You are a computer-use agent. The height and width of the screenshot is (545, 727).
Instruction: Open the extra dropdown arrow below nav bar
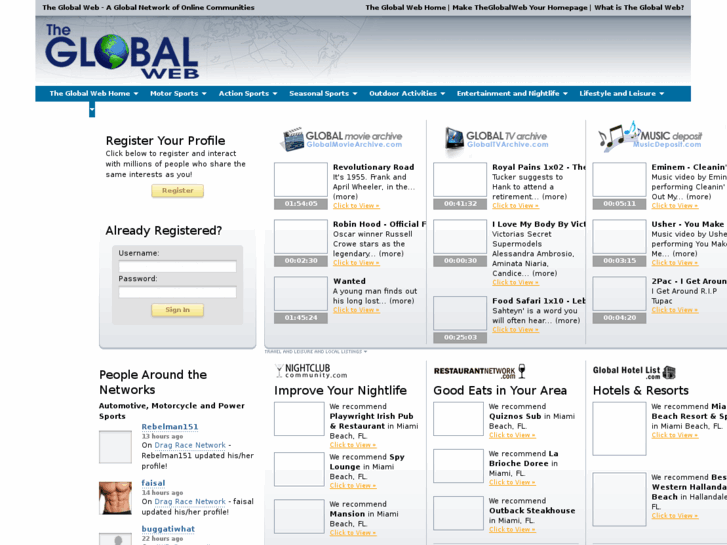point(92,110)
